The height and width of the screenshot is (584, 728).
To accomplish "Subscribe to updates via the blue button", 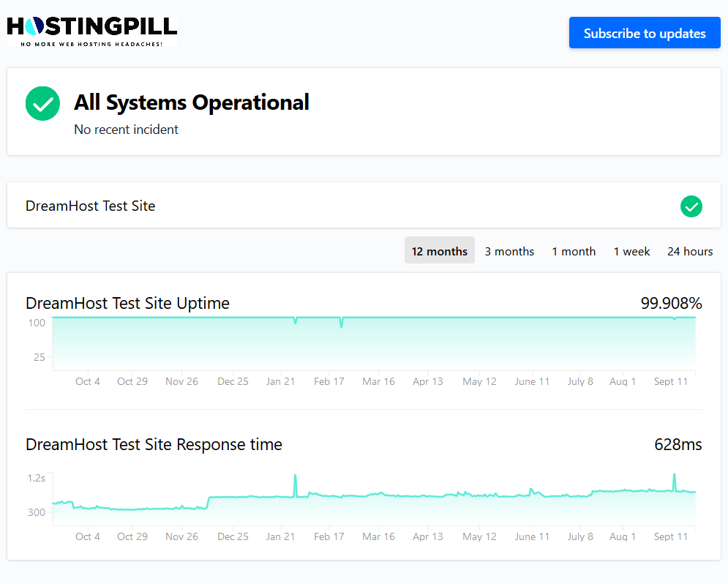I will tap(645, 33).
